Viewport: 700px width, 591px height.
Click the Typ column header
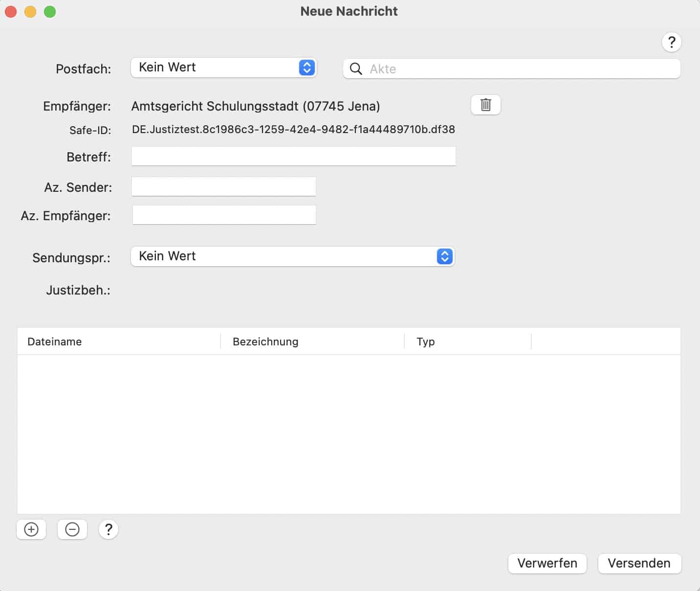click(468, 341)
